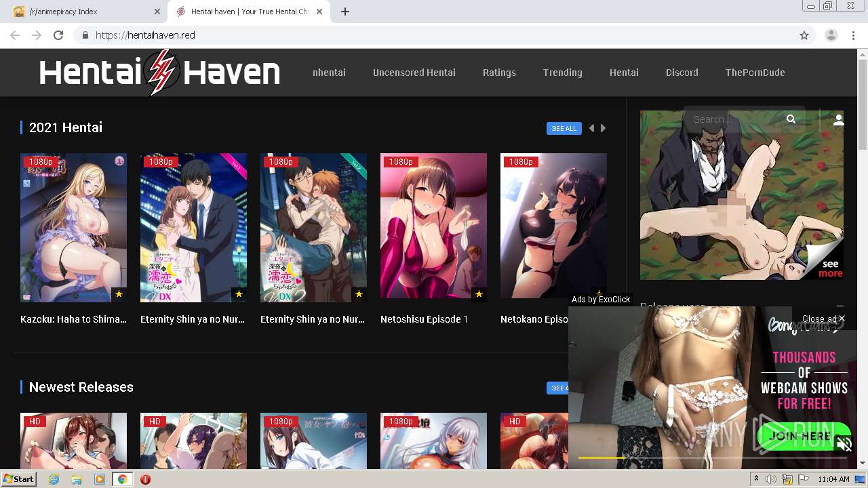
Task: Click the browser forward arrow
Action: [37, 35]
